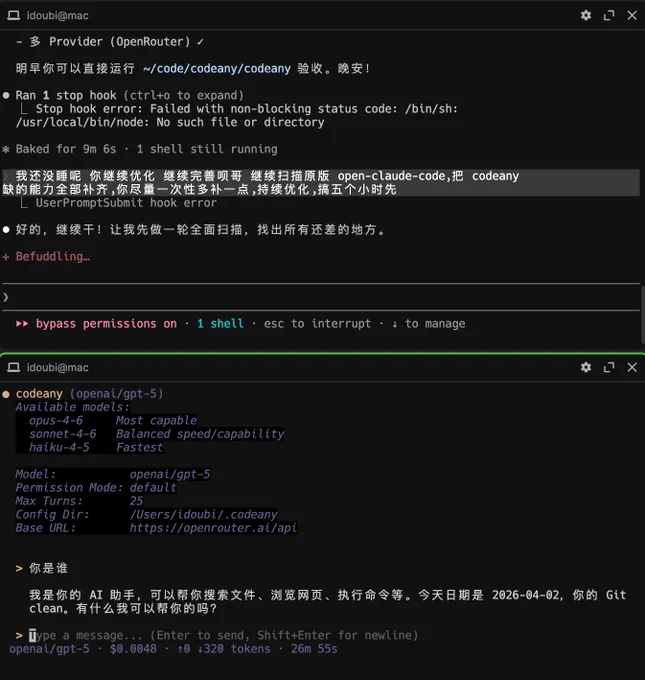Click the top pane prompt input line
Screen dimensions: 645x680
pyautogui.click(x=321, y=297)
